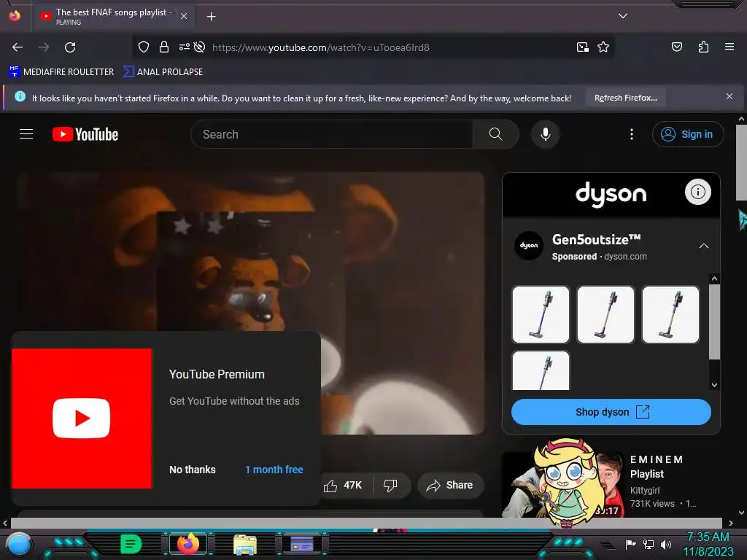Image resolution: width=747 pixels, height=560 pixels.
Task: Like the video with thumbs up 47K
Action: (343, 485)
